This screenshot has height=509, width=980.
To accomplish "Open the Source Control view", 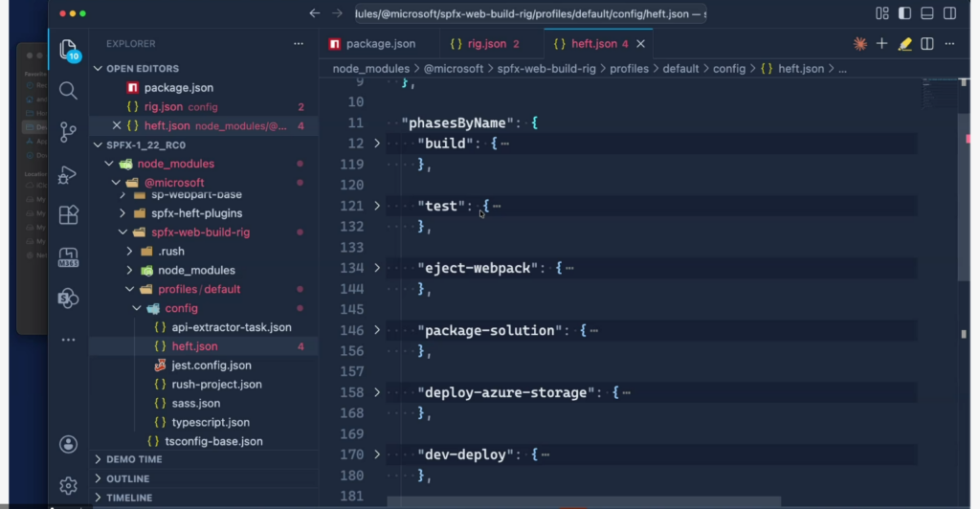I will coord(68,132).
